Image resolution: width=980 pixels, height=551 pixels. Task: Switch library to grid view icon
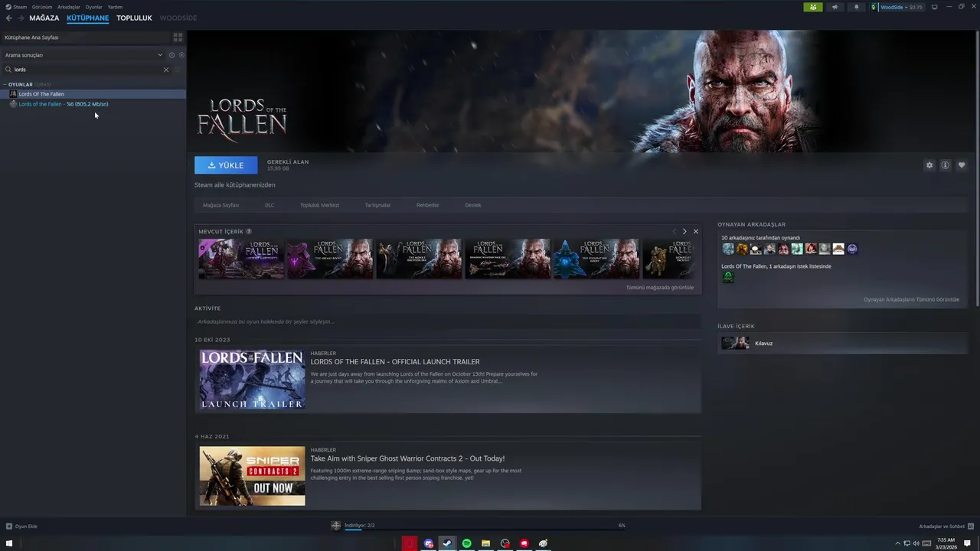(x=178, y=37)
